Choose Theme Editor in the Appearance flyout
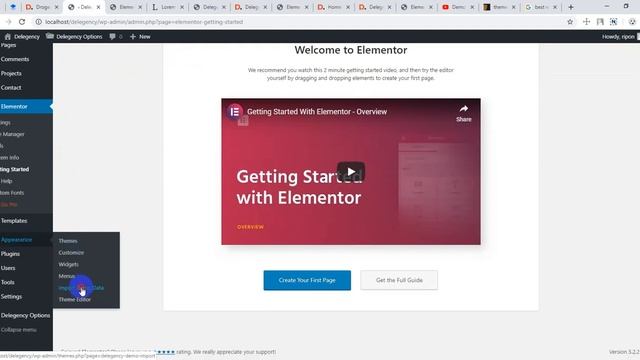This screenshot has width=640, height=360. (x=75, y=300)
